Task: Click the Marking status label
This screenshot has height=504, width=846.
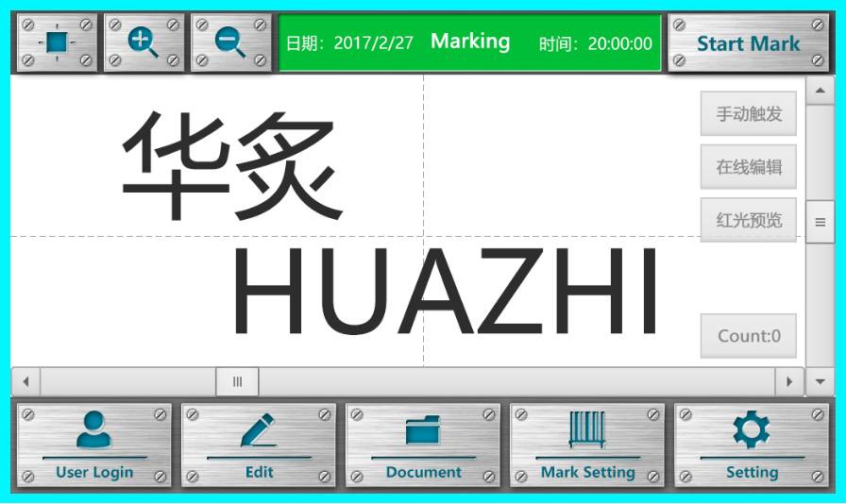Action: coord(470,42)
